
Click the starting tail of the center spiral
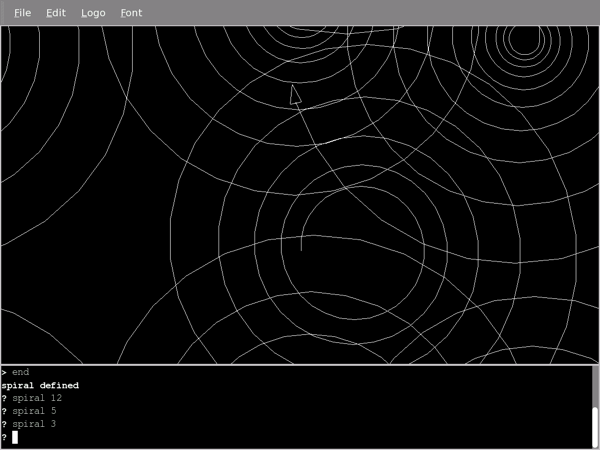pos(301,243)
